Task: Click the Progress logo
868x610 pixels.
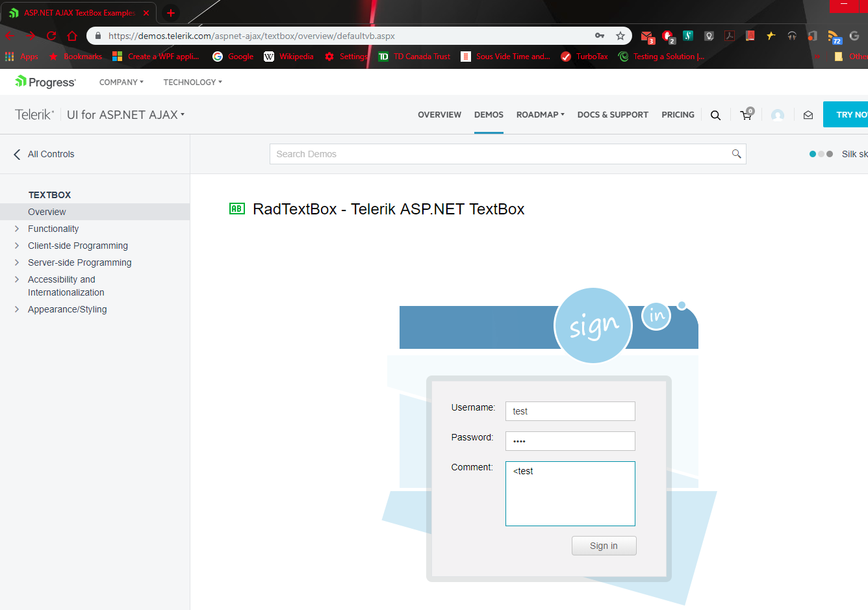Action: pos(45,82)
